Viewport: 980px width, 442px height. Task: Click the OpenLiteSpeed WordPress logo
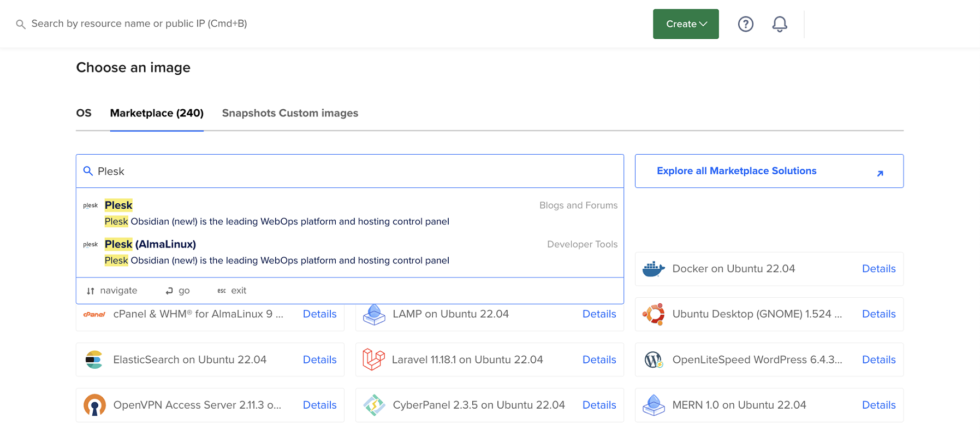653,360
